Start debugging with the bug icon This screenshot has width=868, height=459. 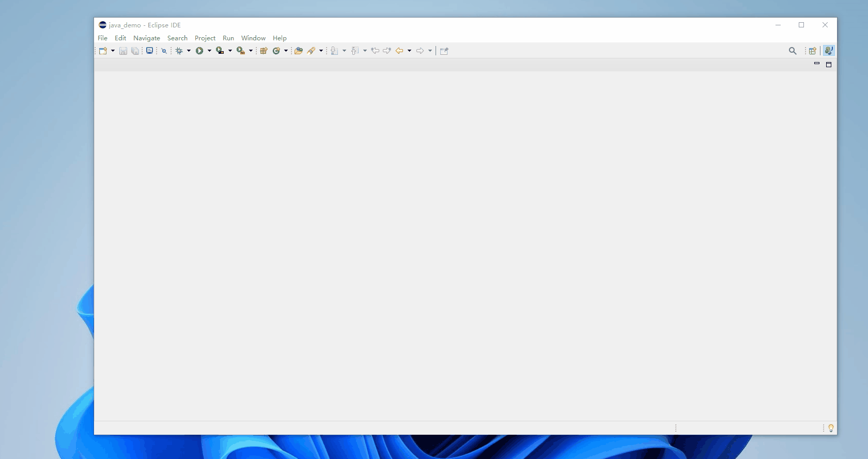click(x=179, y=51)
